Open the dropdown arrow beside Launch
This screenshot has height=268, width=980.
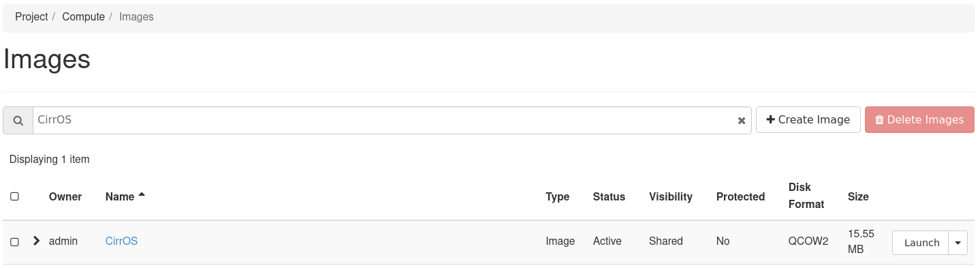958,243
